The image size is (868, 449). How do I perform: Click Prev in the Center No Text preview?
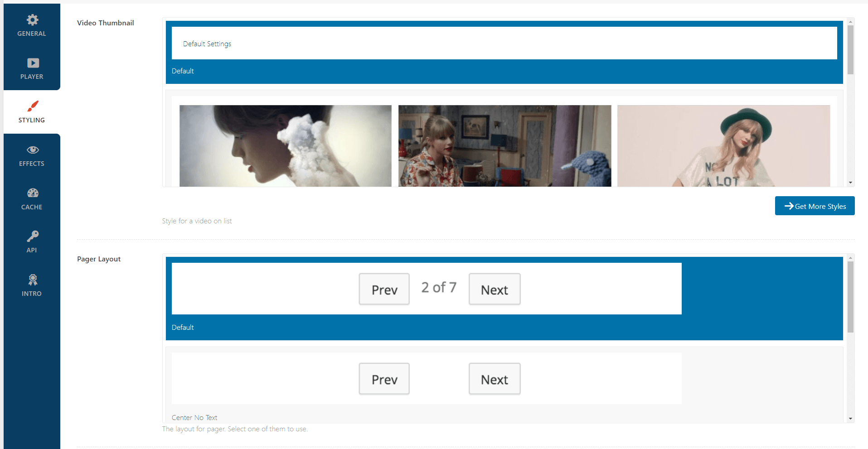click(x=384, y=378)
